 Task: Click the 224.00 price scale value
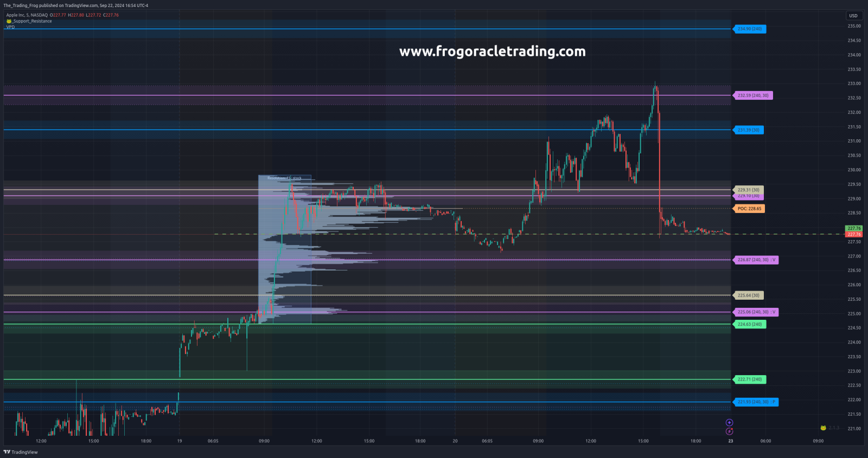pos(854,342)
